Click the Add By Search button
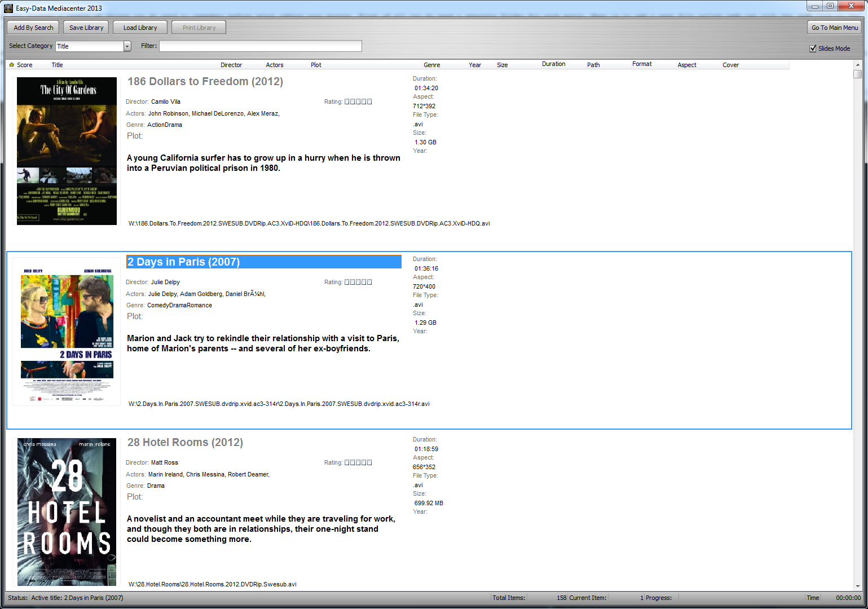868x609 pixels. point(33,28)
